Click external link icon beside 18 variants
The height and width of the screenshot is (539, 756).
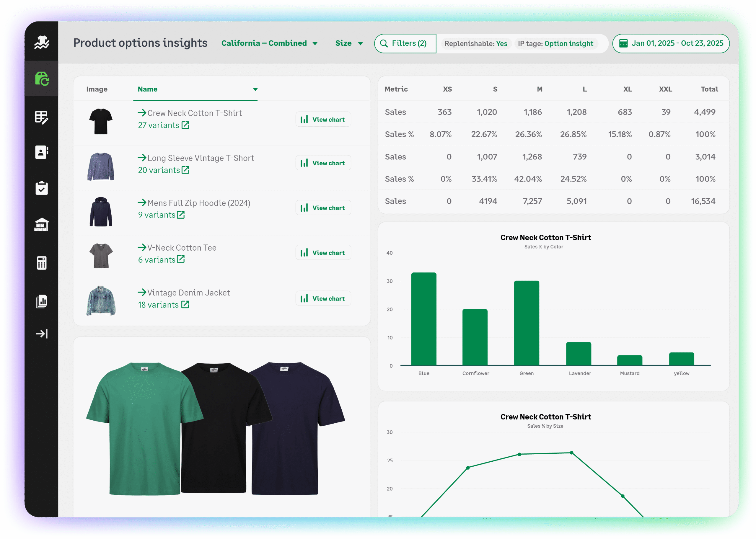(185, 304)
